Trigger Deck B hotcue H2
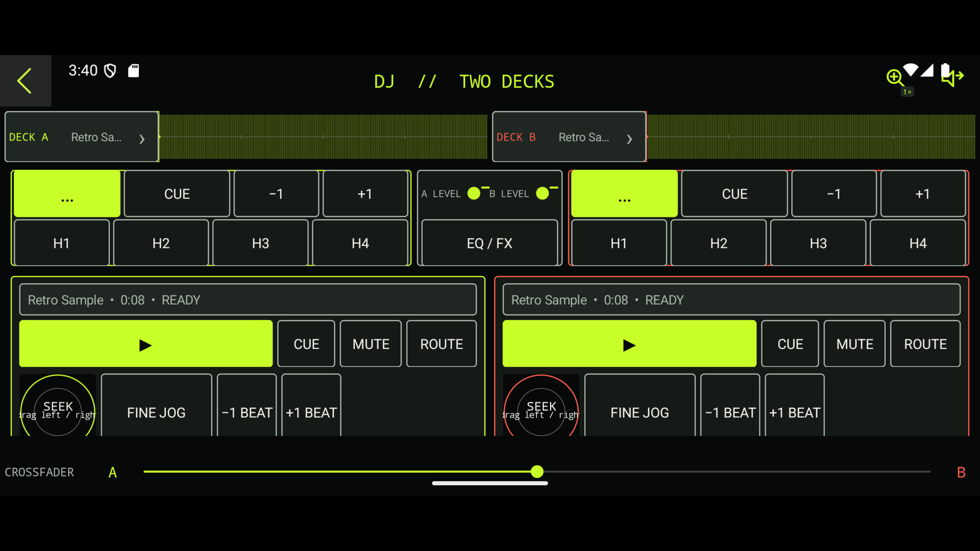Image resolution: width=980 pixels, height=551 pixels. 719,243
